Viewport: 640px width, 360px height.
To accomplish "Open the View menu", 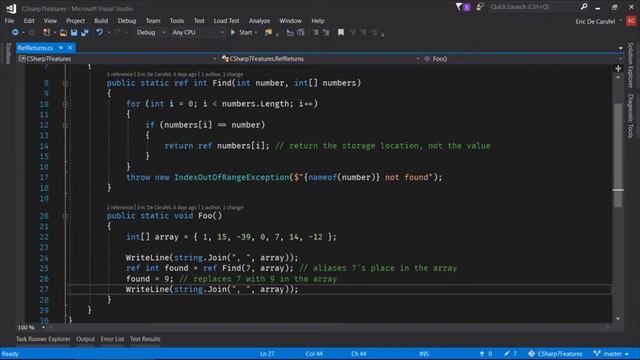I will [x=50, y=21].
